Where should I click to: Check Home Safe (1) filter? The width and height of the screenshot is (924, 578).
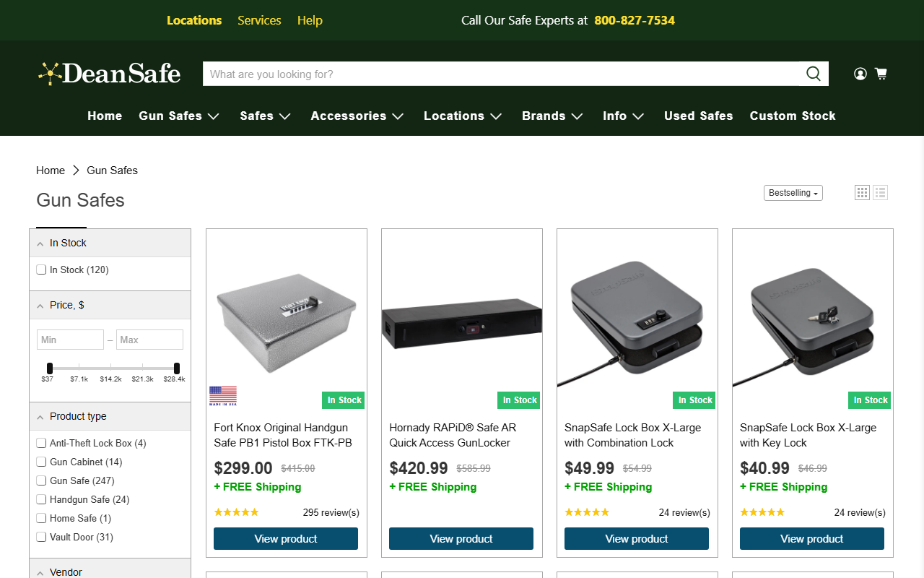[x=41, y=518]
